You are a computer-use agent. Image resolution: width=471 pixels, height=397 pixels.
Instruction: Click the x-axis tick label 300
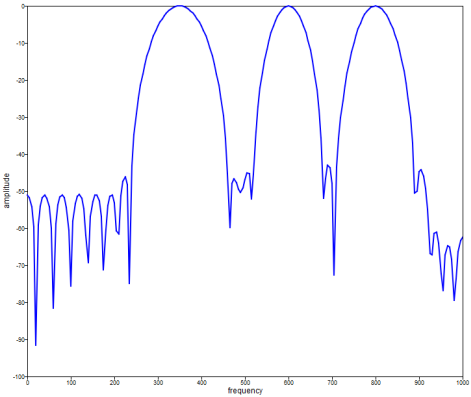point(158,382)
